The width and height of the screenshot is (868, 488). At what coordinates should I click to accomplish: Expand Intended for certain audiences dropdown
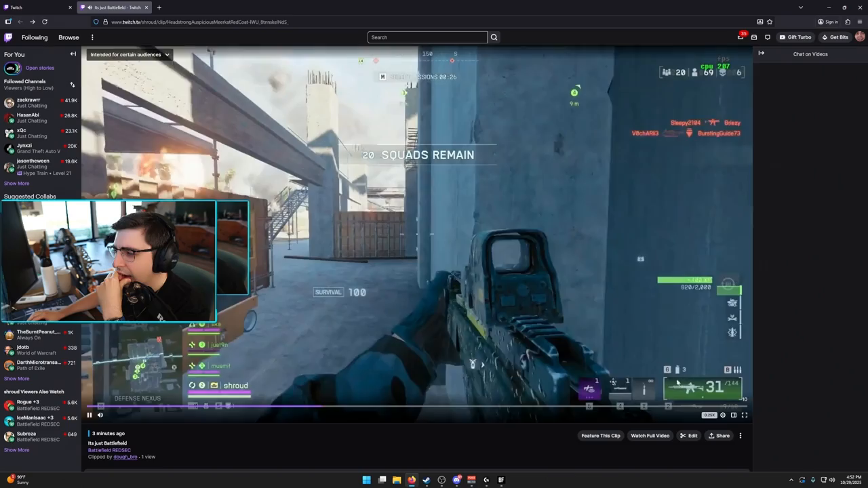tap(130, 54)
